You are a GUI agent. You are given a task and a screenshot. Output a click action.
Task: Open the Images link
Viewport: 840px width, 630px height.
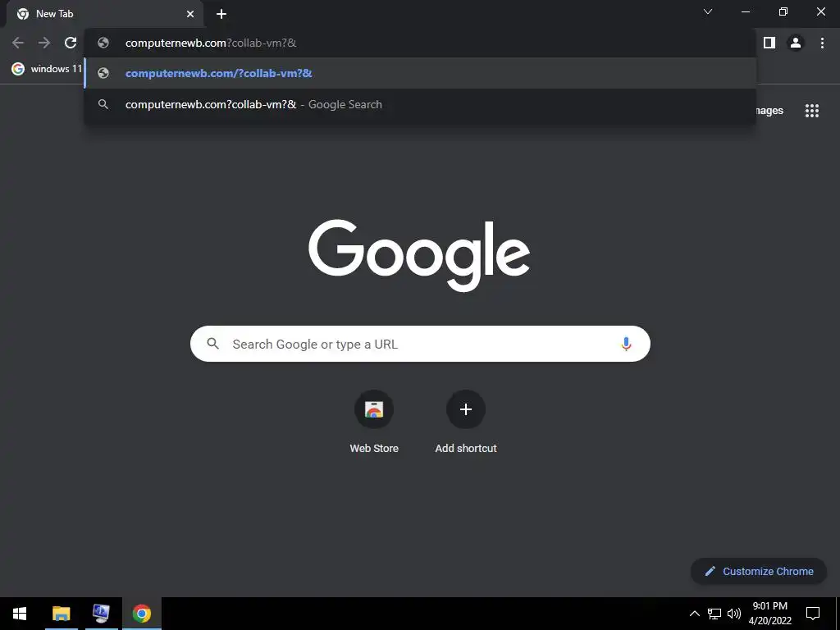point(769,111)
